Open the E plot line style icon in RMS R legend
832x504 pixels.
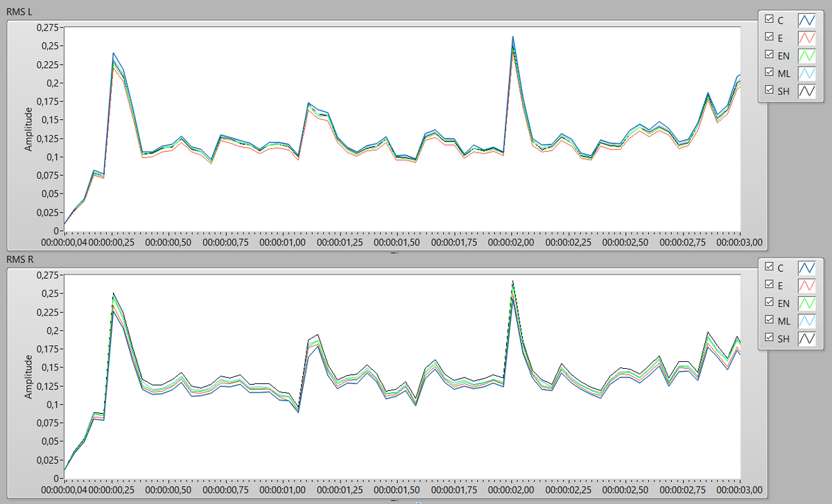coord(807,285)
